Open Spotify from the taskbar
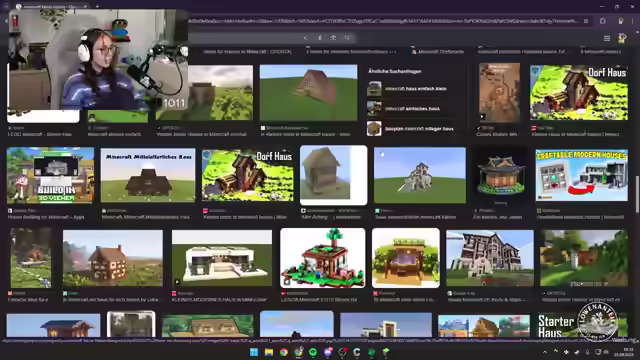640x360 pixels. pos(313,352)
